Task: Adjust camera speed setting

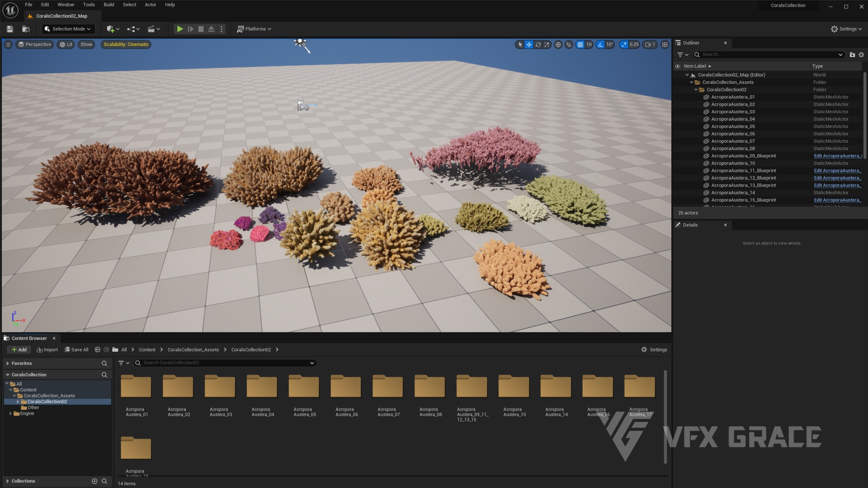Action: pos(650,44)
